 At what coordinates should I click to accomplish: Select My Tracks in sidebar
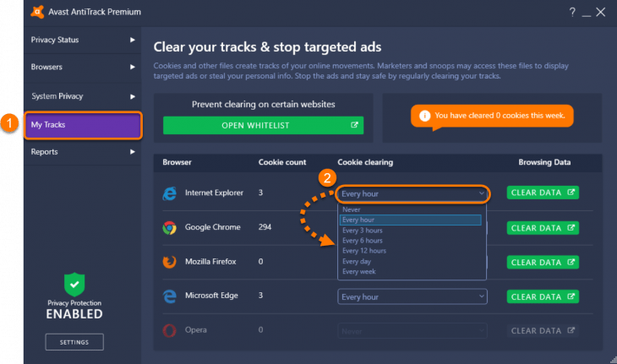point(83,125)
